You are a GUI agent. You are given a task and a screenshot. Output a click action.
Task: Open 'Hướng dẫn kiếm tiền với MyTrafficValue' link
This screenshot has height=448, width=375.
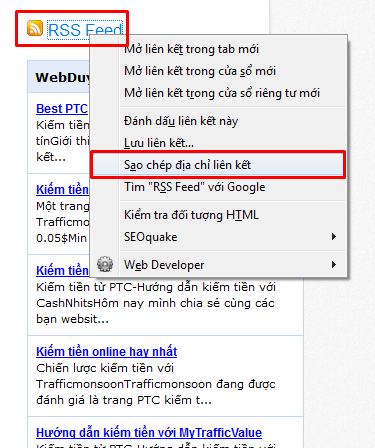(149, 433)
